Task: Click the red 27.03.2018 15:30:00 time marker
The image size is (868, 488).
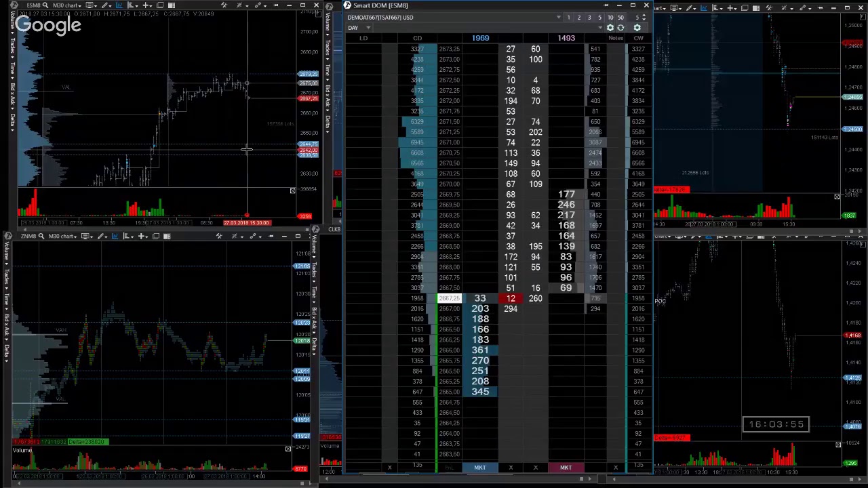Action: pyautogui.click(x=247, y=223)
